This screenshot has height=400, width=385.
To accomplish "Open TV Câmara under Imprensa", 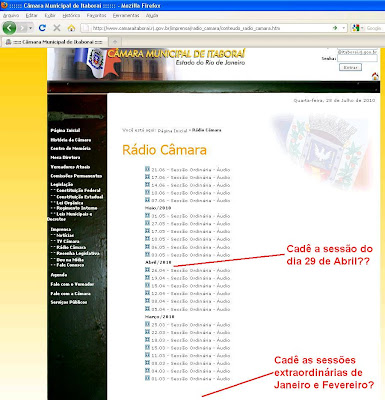I will pos(68,241).
